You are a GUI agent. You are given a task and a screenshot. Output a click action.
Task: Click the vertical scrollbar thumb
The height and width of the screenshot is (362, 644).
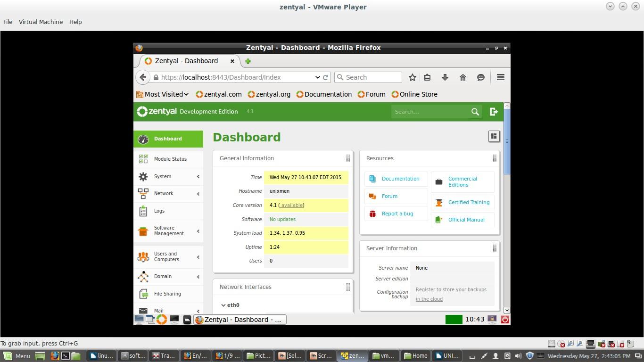pos(507,141)
